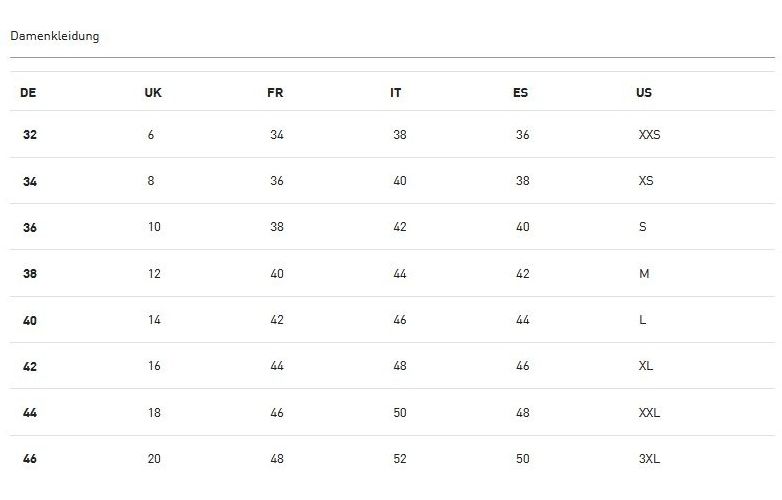Click the Damenkleidung heading
Screen dimensions: 782x500
[55, 37]
